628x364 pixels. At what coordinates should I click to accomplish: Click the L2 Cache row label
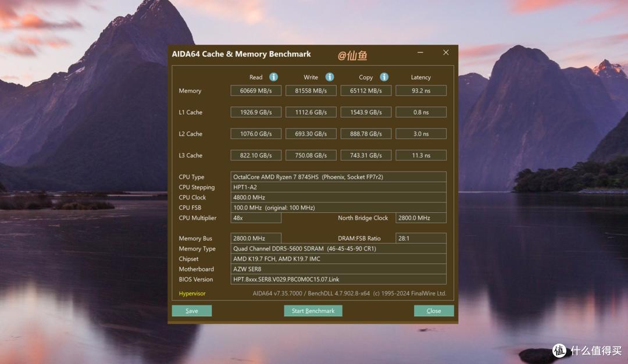(191, 134)
